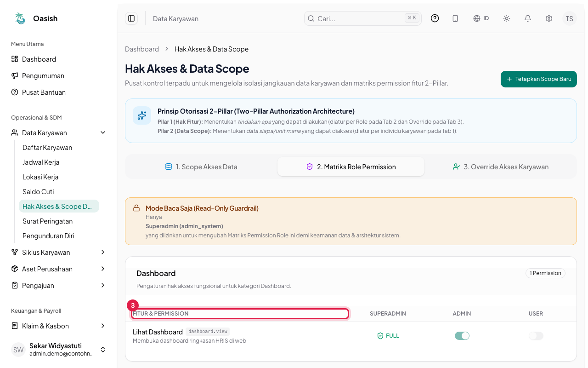Click the TS user avatar
The height and width of the screenshot is (368, 588).
click(570, 18)
